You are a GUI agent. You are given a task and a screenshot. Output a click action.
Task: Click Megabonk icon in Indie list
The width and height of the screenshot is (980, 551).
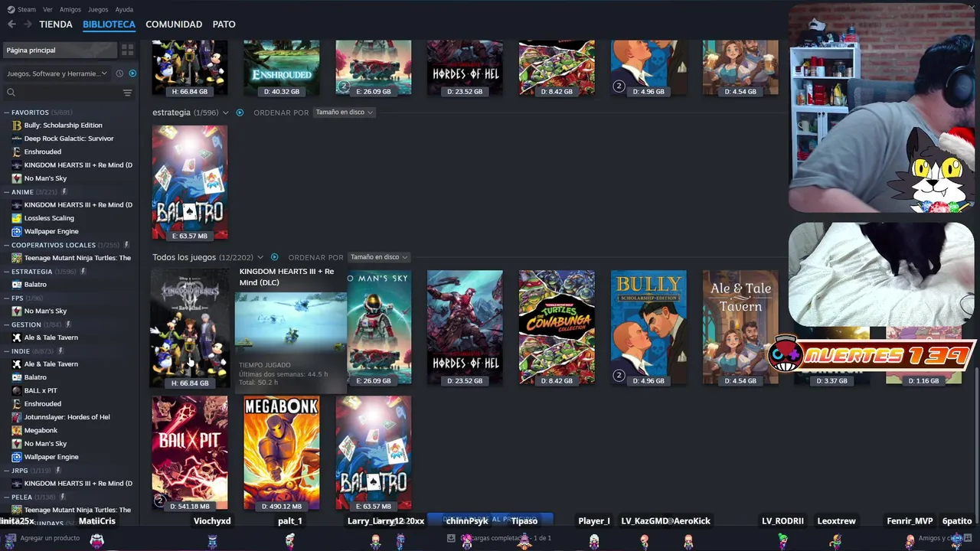(x=17, y=430)
